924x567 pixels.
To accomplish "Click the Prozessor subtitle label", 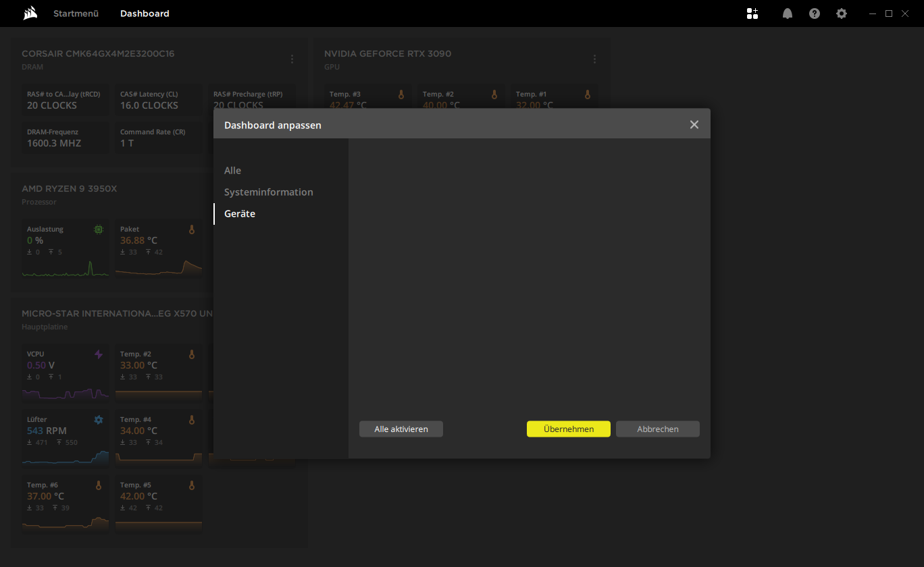I will pos(39,202).
